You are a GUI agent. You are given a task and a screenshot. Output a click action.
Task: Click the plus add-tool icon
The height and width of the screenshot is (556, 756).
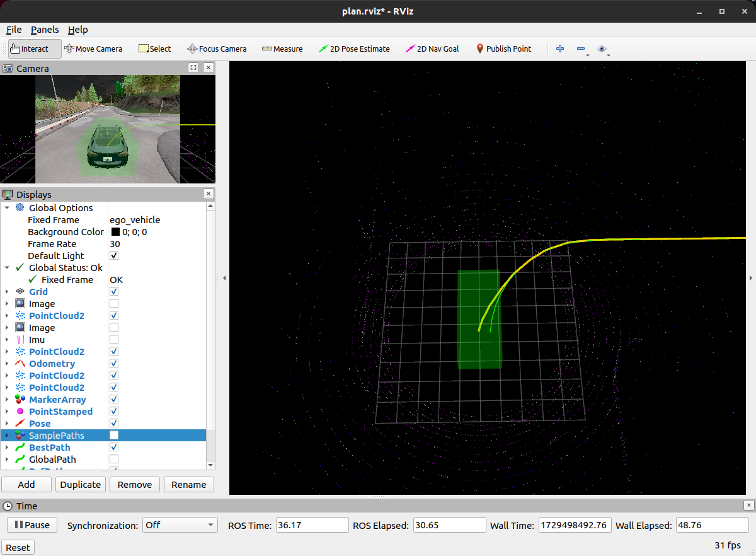pyautogui.click(x=560, y=49)
